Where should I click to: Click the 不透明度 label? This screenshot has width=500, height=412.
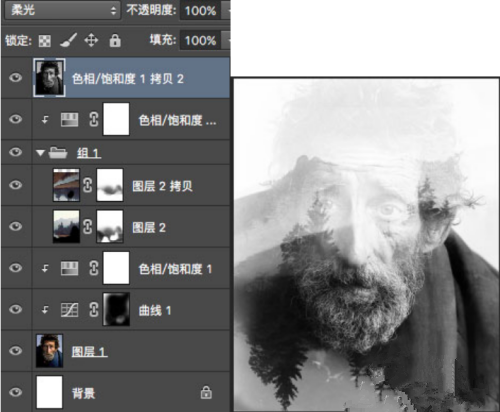click(x=151, y=10)
